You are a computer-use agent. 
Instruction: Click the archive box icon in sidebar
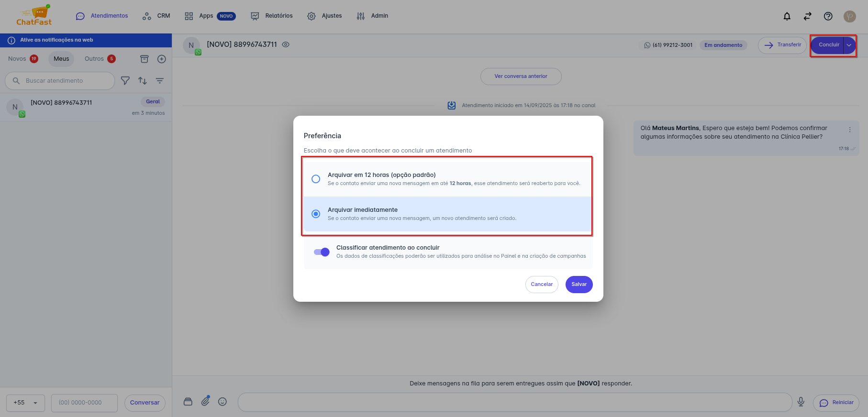click(x=144, y=59)
